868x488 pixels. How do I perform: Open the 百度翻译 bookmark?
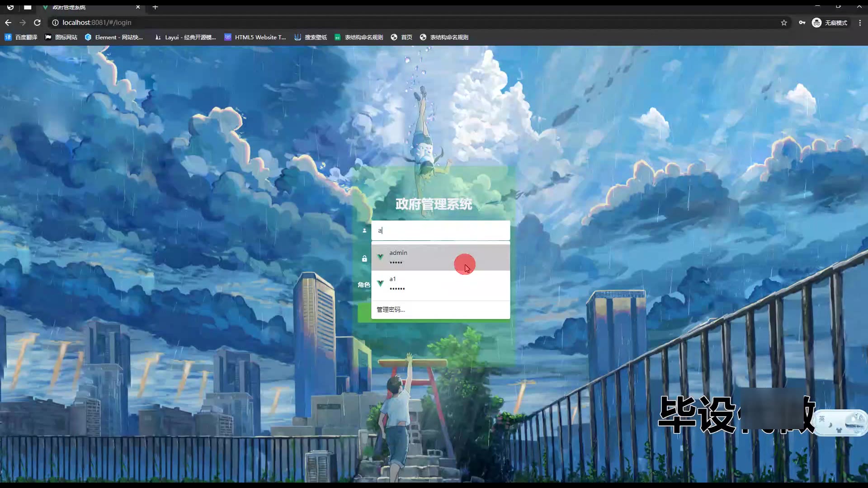[21, 37]
